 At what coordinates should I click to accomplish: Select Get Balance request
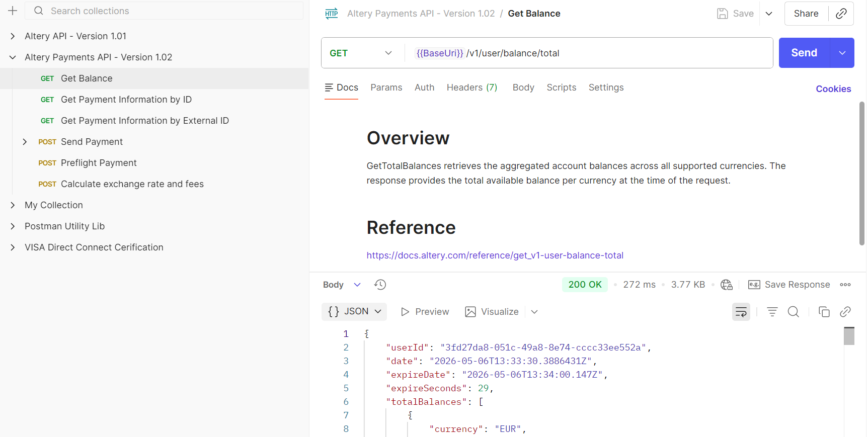click(x=154, y=78)
